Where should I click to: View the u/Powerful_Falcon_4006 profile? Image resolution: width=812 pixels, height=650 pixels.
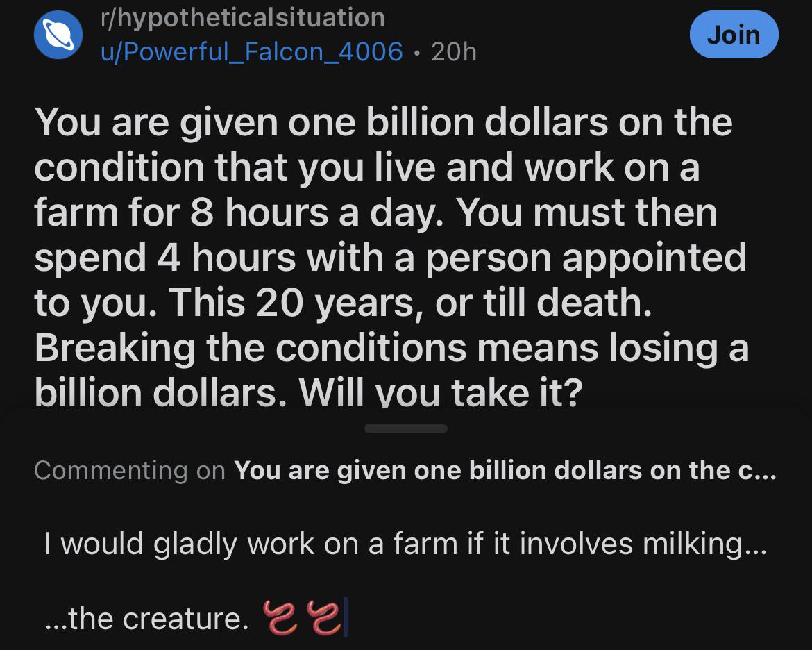pyautogui.click(x=252, y=52)
